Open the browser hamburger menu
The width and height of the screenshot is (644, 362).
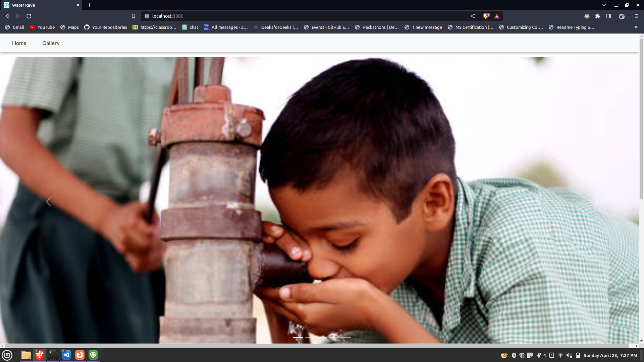tap(636, 16)
